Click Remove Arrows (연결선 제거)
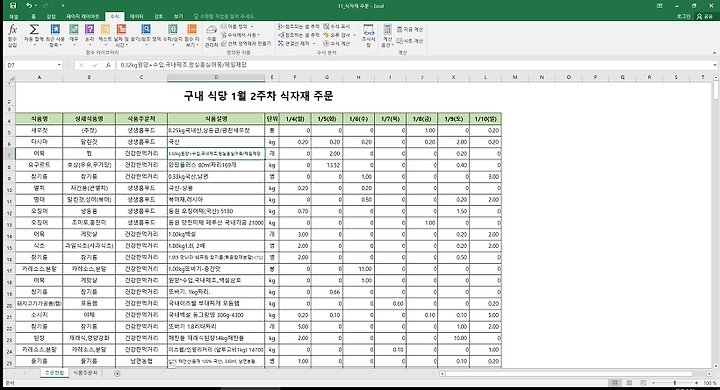The width and height of the screenshot is (720, 390). [294, 43]
